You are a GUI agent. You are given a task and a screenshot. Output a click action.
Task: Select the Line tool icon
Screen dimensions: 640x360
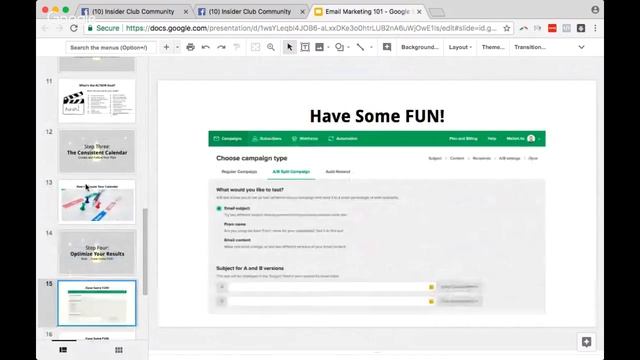coord(360,47)
